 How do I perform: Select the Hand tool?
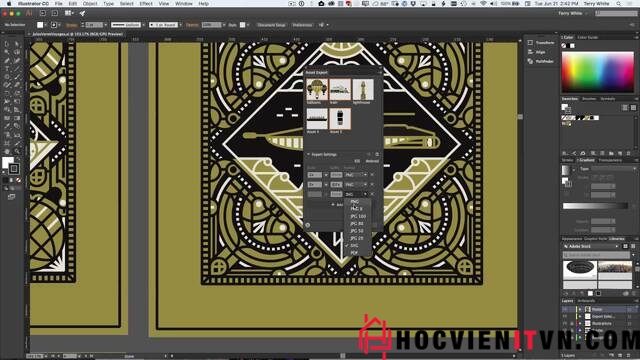(x=7, y=151)
